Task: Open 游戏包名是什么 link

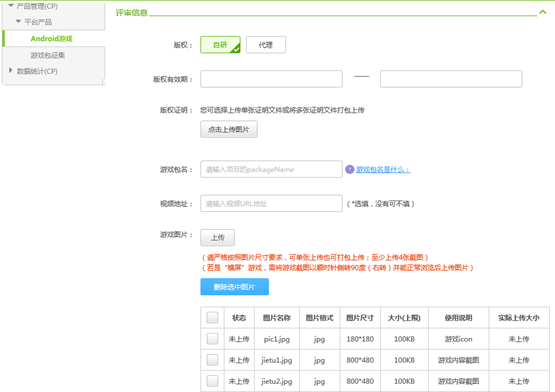Action: (x=383, y=170)
